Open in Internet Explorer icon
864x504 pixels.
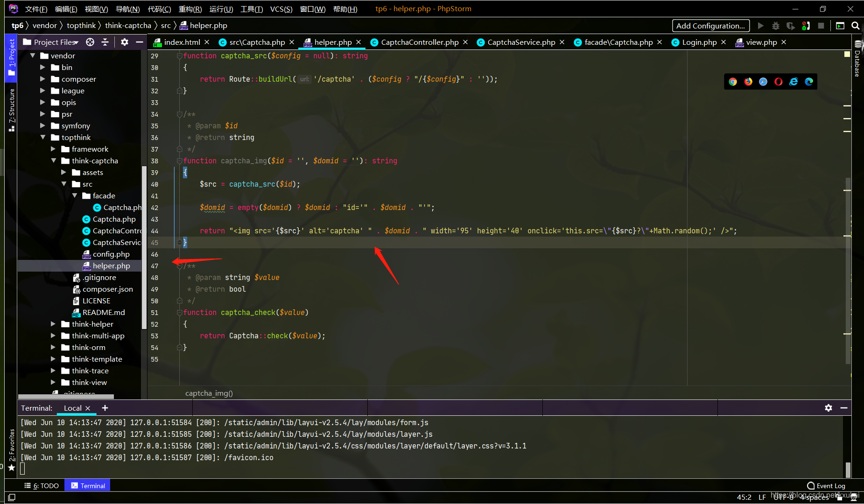(x=794, y=82)
